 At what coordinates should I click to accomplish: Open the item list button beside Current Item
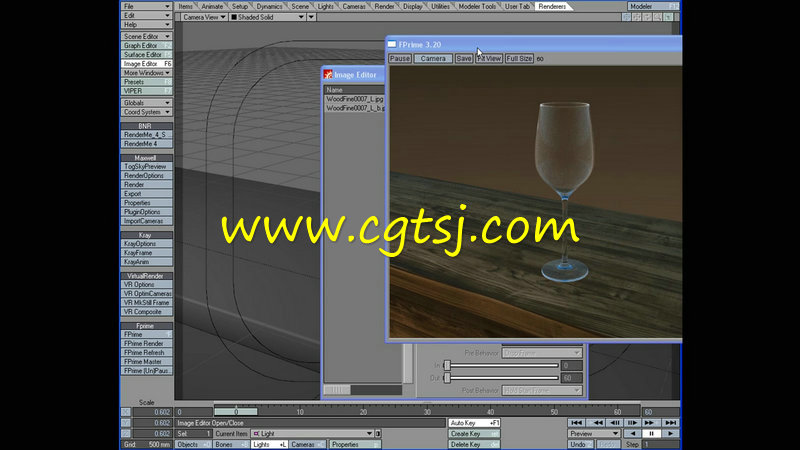click(x=378, y=434)
